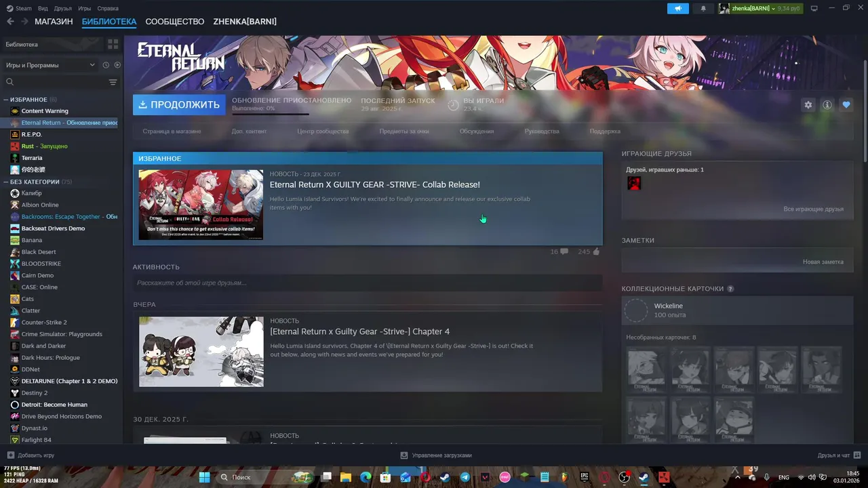Open Windows Start menu
868x488 pixels.
coord(204,477)
